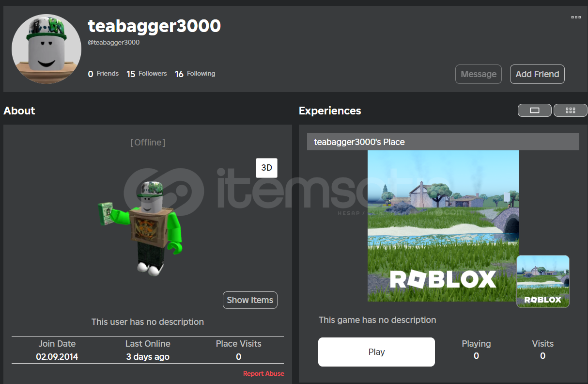Viewport: 588px width, 384px height.
Task: Click the teabagger3000 display name heading
Action: 155,26
